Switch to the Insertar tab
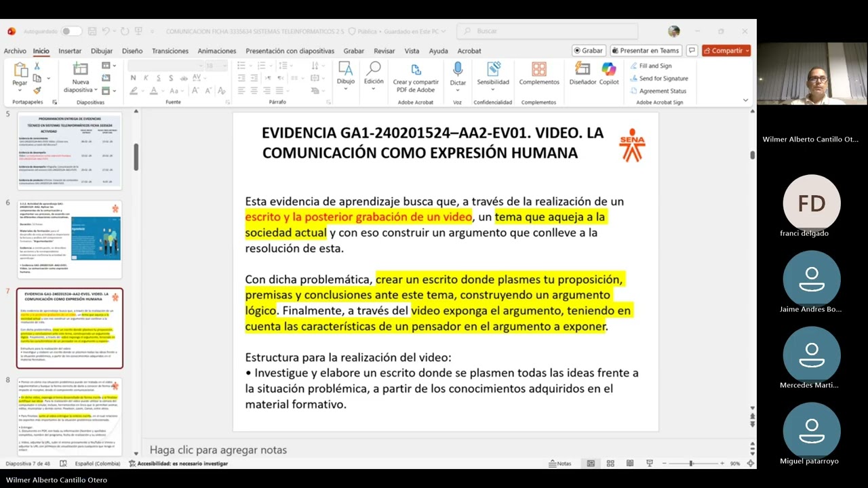868x488 pixels. (70, 51)
